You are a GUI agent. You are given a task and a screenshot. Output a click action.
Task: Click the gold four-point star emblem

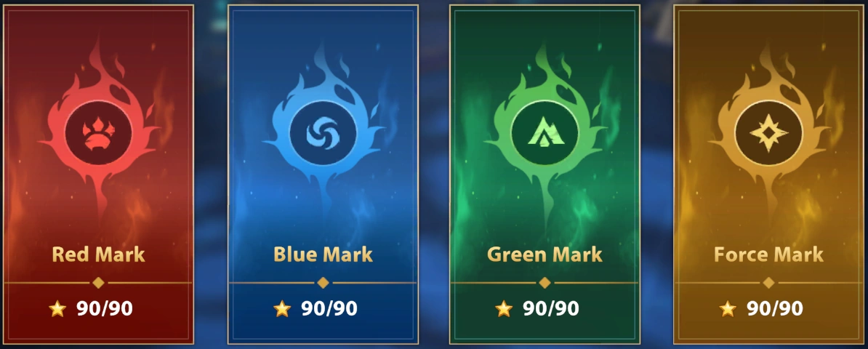point(768,133)
